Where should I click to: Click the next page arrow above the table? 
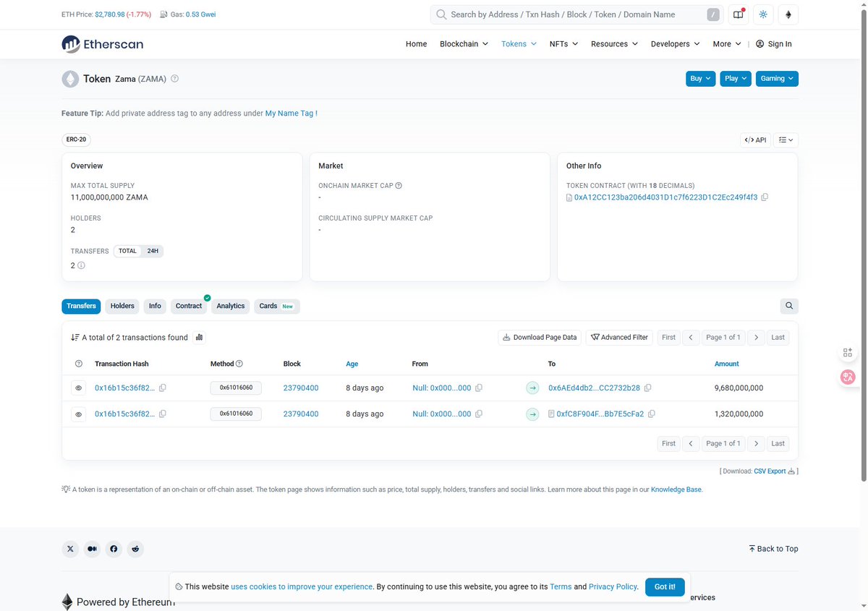tap(756, 337)
